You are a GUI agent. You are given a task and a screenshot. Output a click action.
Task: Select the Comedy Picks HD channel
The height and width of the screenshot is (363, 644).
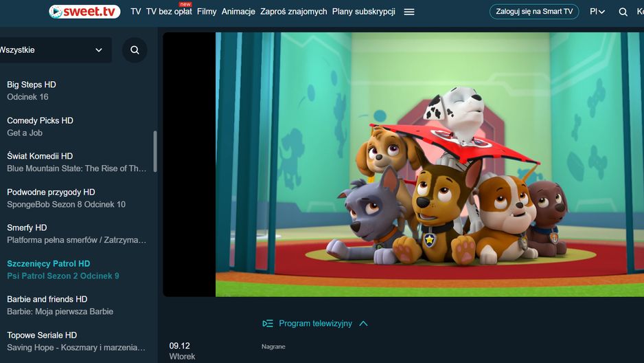[40, 120]
